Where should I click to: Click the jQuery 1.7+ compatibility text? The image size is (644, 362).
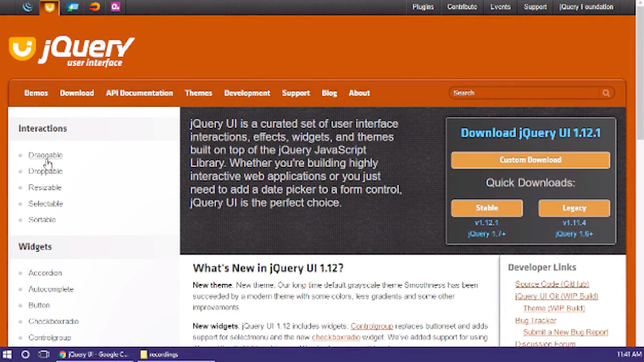pos(486,234)
